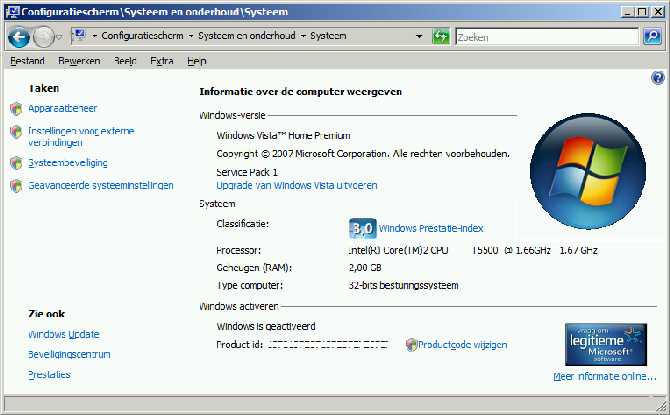This screenshot has width=670, height=415.
Task: Expand the arrow before Configuratiescherm breadcrumb
Action: [x=94, y=36]
